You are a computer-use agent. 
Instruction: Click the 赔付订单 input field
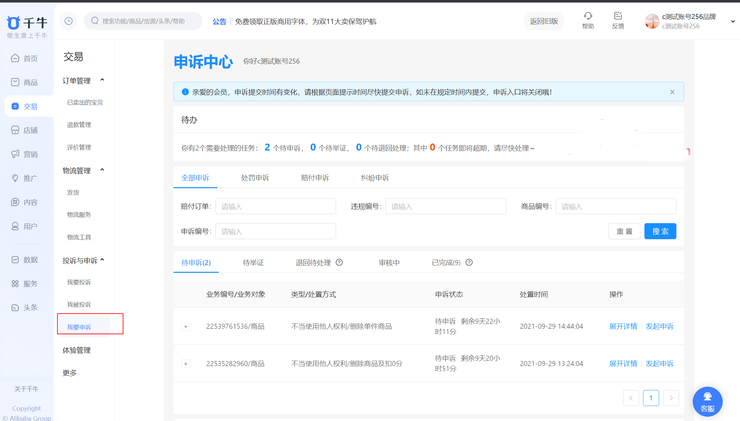(x=275, y=207)
